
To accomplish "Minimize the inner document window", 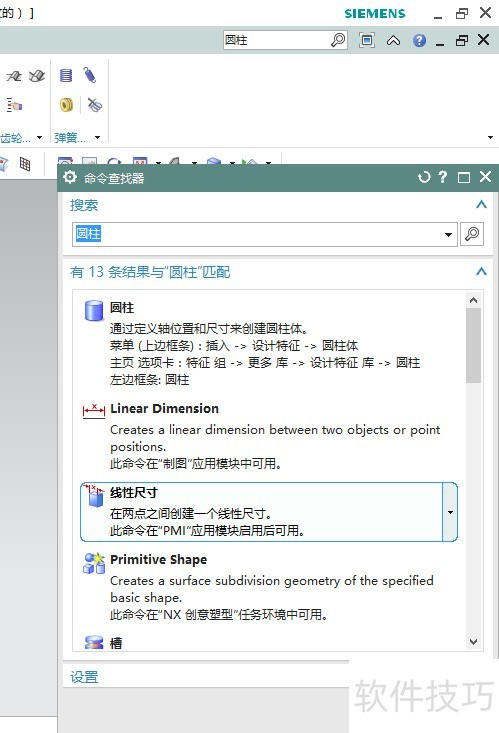I will [x=440, y=43].
